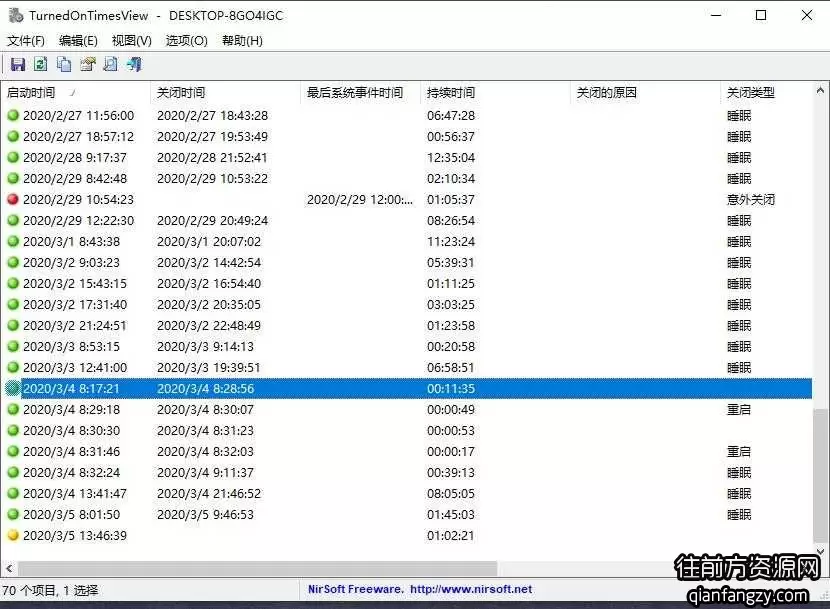Open the 编辑(E) menu

click(x=78, y=40)
